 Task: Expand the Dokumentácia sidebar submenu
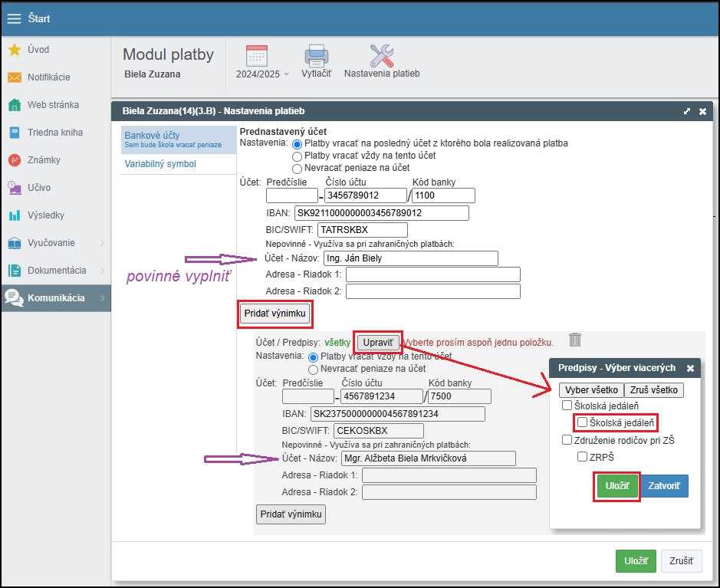click(102, 271)
